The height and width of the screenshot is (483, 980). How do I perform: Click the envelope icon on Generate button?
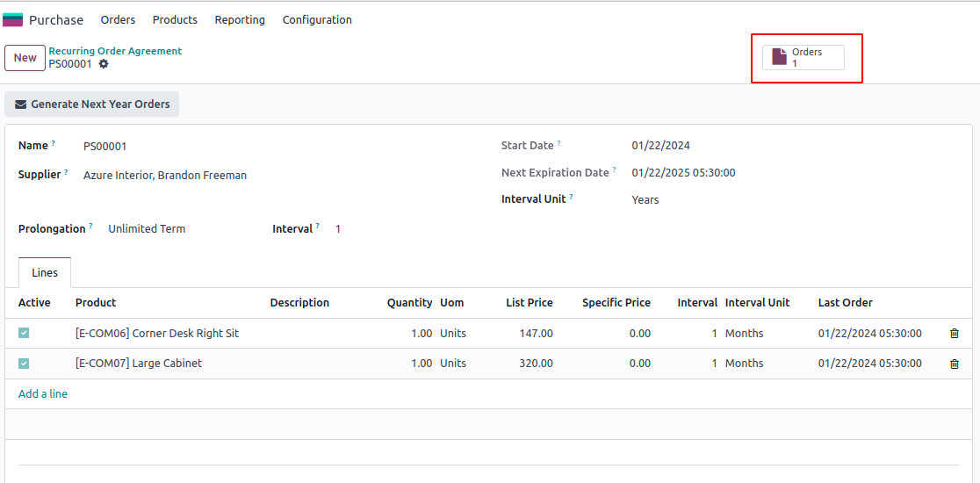[21, 105]
